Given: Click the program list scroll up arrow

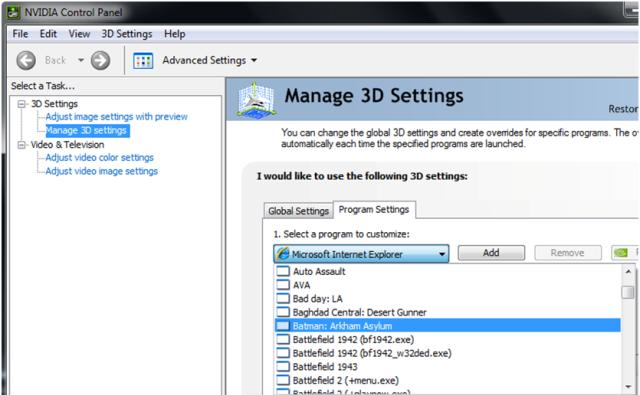Looking at the screenshot, I should click(x=628, y=271).
